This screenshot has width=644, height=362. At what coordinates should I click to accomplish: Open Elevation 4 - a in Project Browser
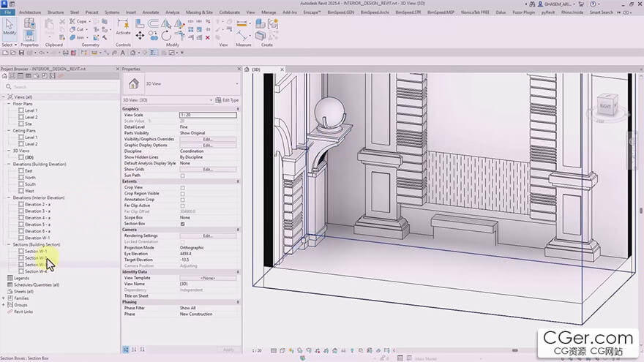coord(37,218)
